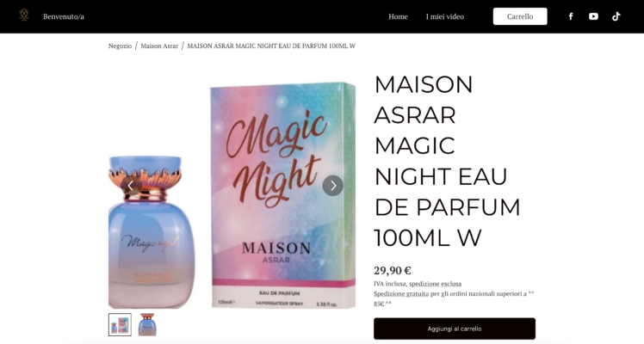Open the TikTok profile icon
The width and height of the screenshot is (644, 344).
616,16
